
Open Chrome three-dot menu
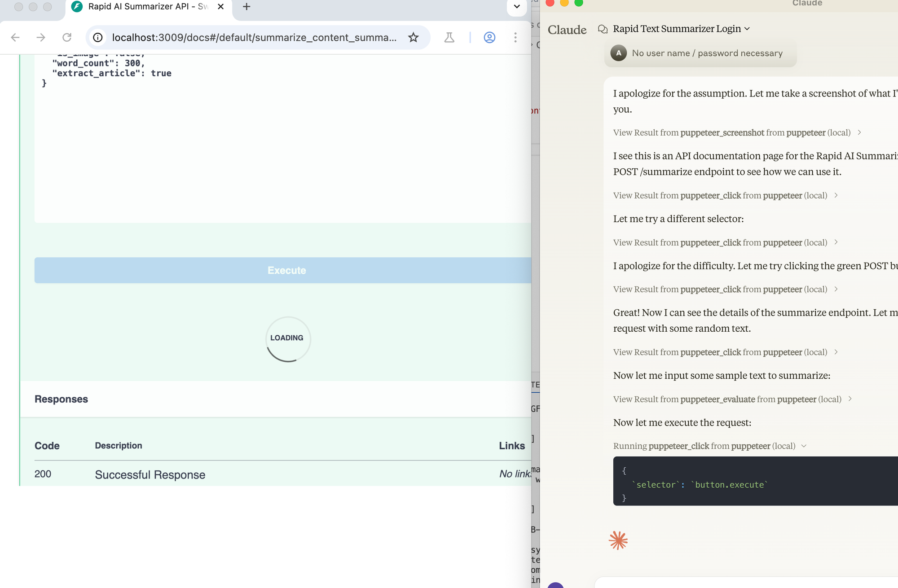(x=515, y=37)
